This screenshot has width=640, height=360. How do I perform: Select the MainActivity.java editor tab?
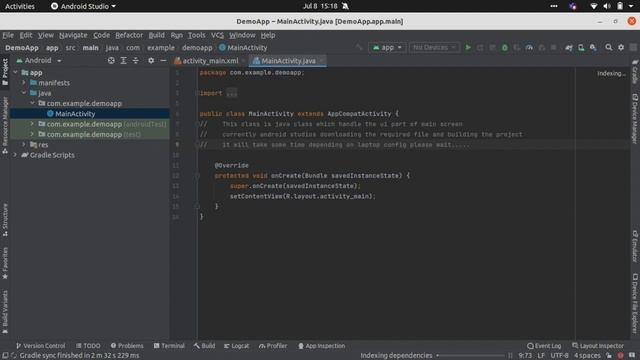pyautogui.click(x=288, y=61)
